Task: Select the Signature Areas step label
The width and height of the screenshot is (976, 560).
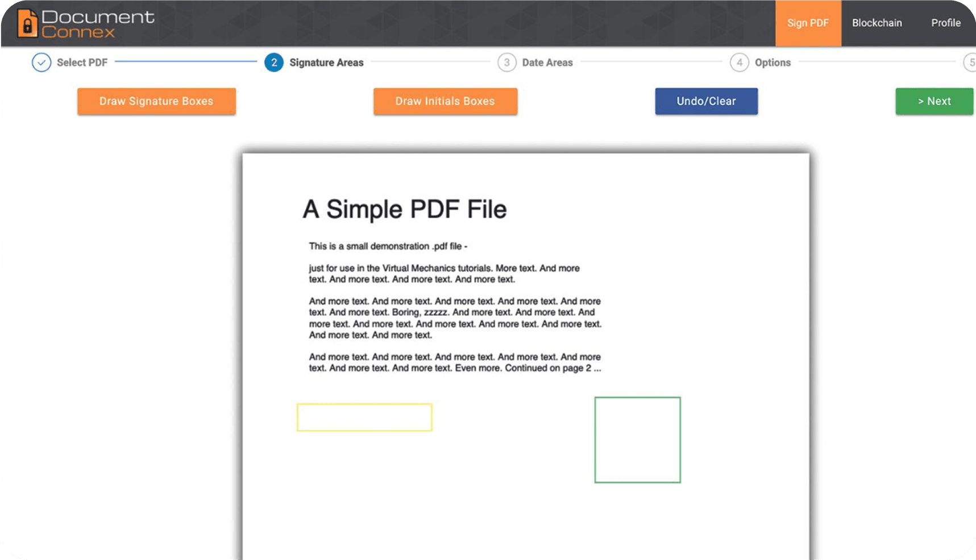Action: (326, 62)
